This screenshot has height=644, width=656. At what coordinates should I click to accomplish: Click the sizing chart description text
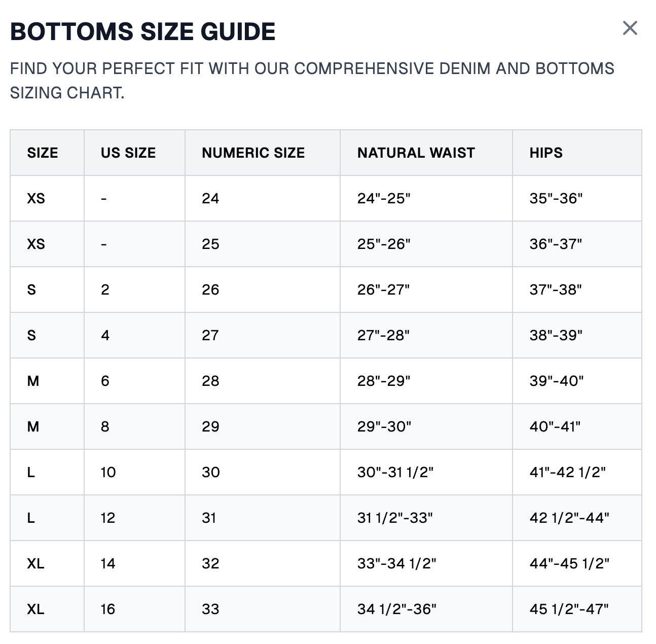click(312, 81)
